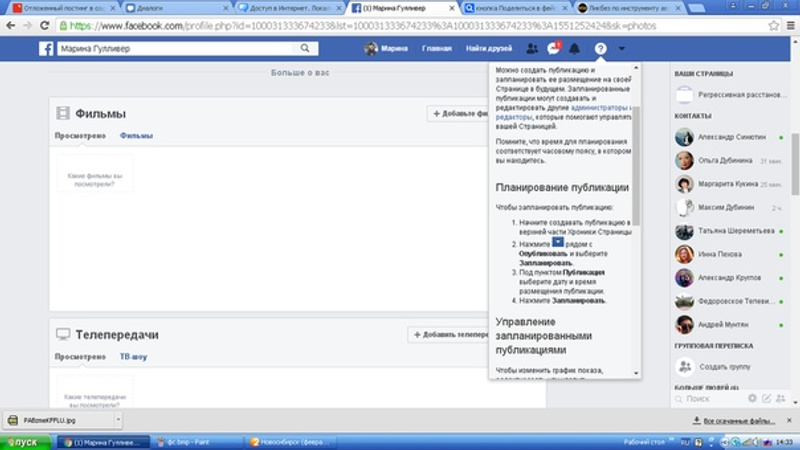The height and width of the screenshot is (450, 800).
Task: Open chat settings gear icon
Action: [x=752, y=398]
